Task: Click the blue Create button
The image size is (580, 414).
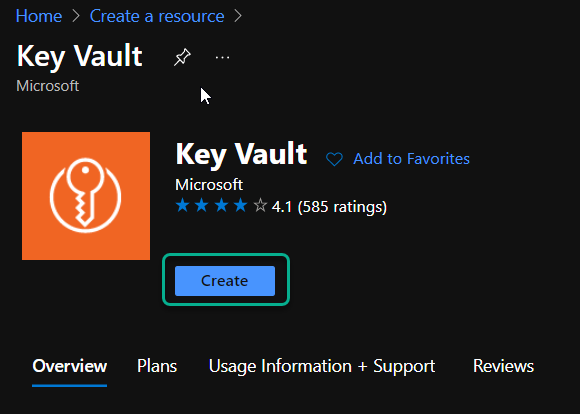Action: click(225, 281)
